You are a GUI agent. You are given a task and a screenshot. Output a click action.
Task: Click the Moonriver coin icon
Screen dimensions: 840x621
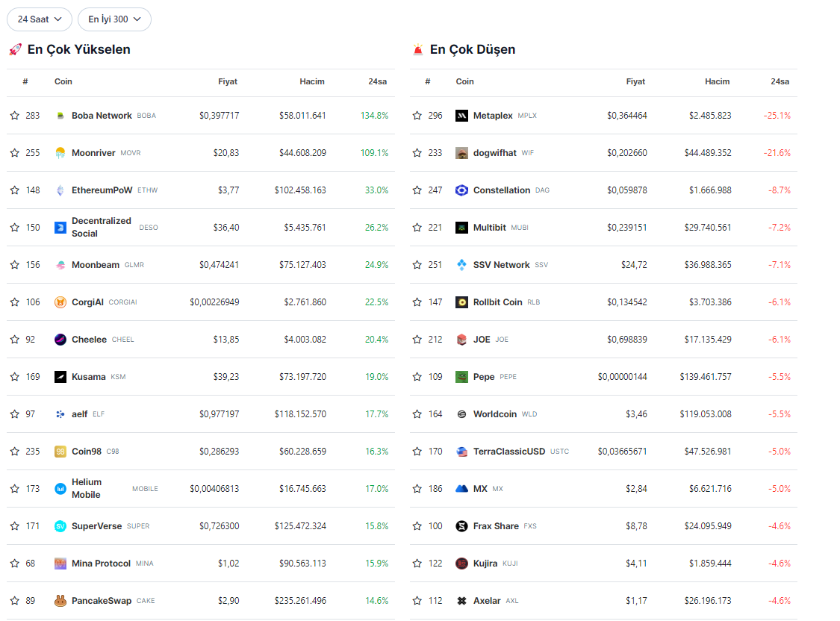[x=60, y=153]
